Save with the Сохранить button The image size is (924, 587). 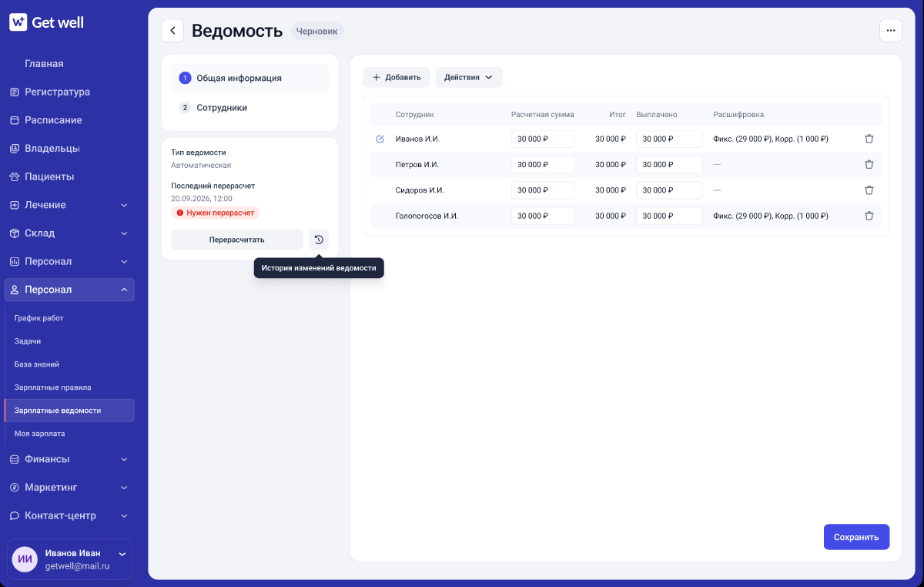click(x=857, y=537)
